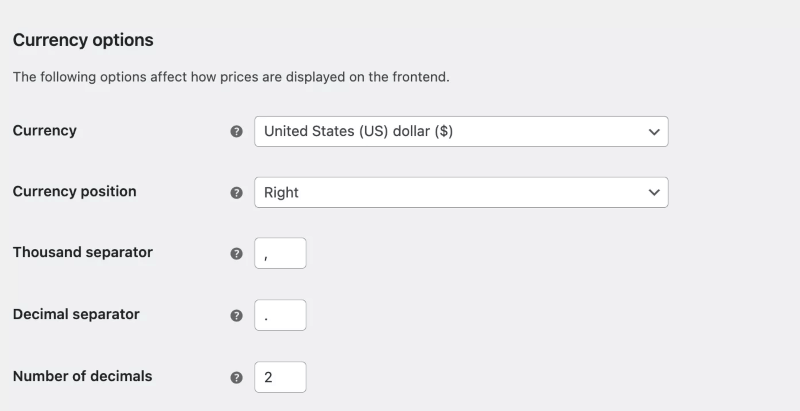Click the Currency options heading
The width and height of the screenshot is (800, 411).
pos(83,41)
